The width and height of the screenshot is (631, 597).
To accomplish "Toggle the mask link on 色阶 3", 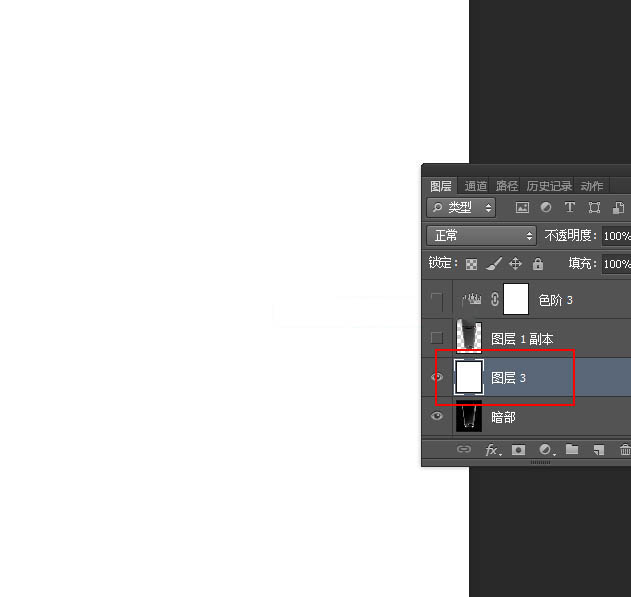I will (495, 299).
